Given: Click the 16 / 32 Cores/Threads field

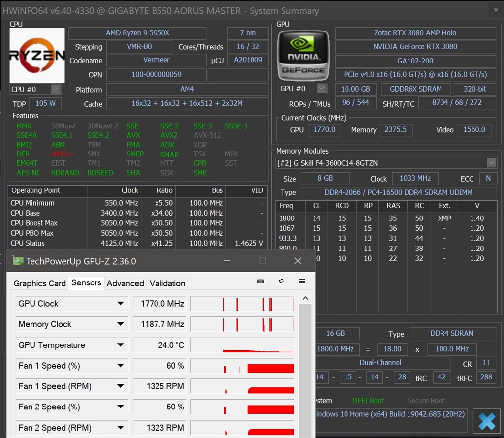Looking at the screenshot, I should [x=248, y=47].
